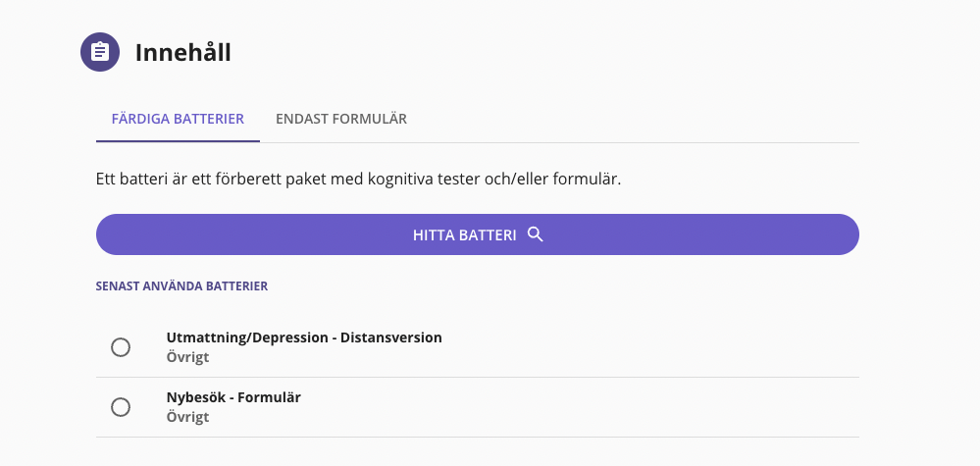Click the purple underline of the active tab
Viewport: 980px width, 466px height.
click(178, 141)
